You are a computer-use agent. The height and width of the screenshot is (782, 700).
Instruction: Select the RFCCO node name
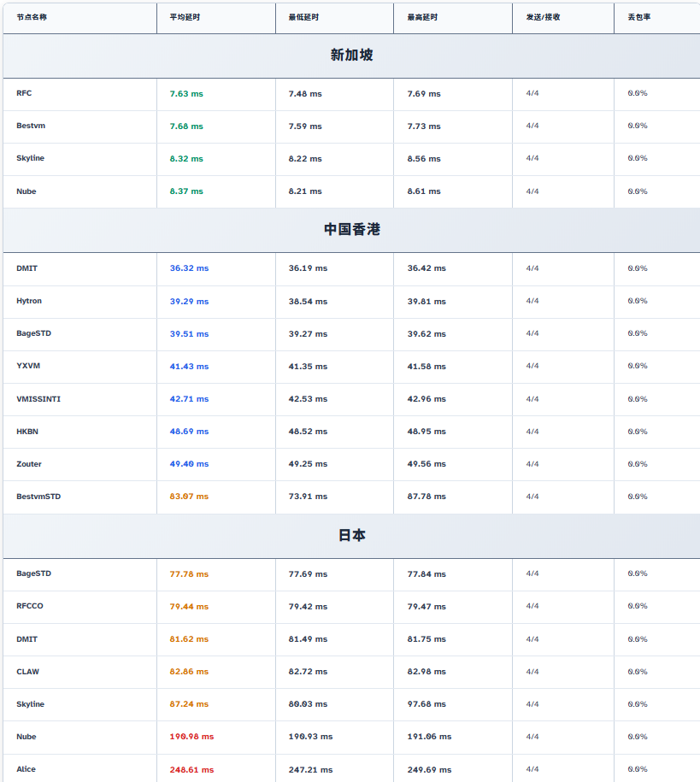click(x=30, y=606)
